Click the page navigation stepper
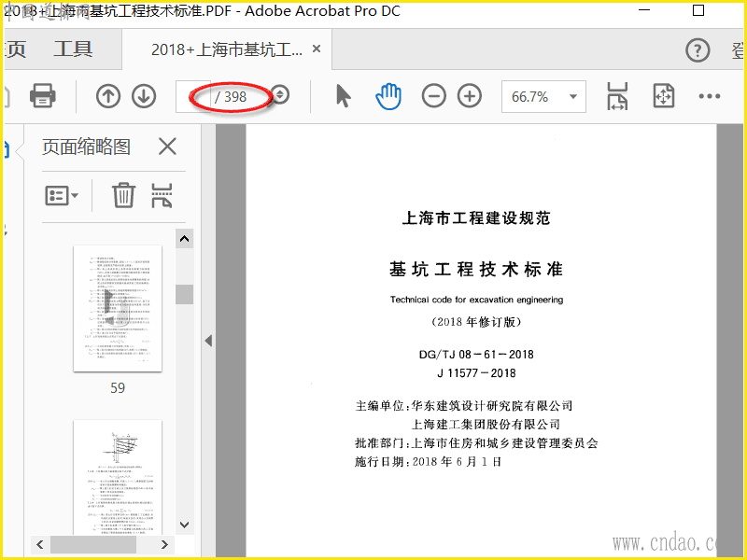747x560 pixels. (280, 95)
